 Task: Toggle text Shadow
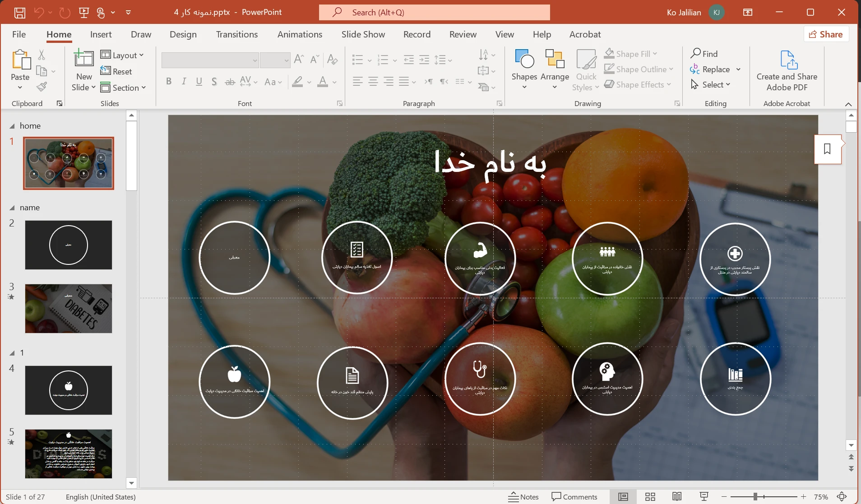tap(214, 82)
